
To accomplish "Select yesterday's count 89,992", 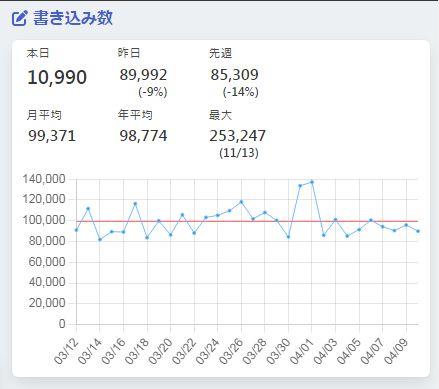I will click(143, 75).
